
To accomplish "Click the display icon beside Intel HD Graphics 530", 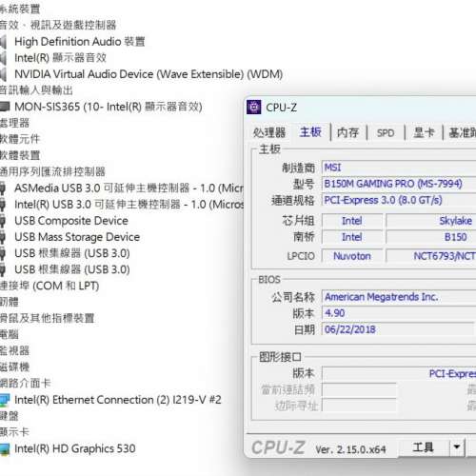I will [5, 448].
